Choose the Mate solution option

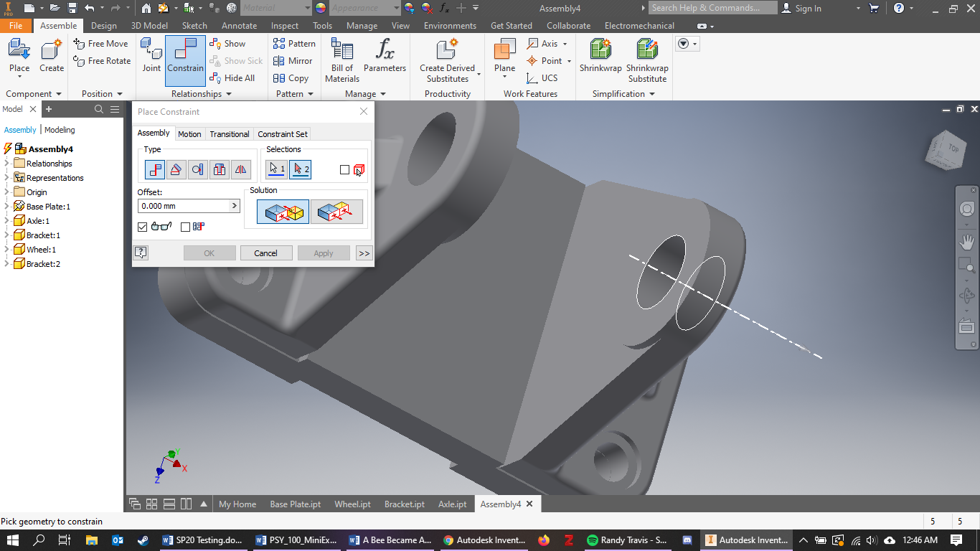(283, 212)
